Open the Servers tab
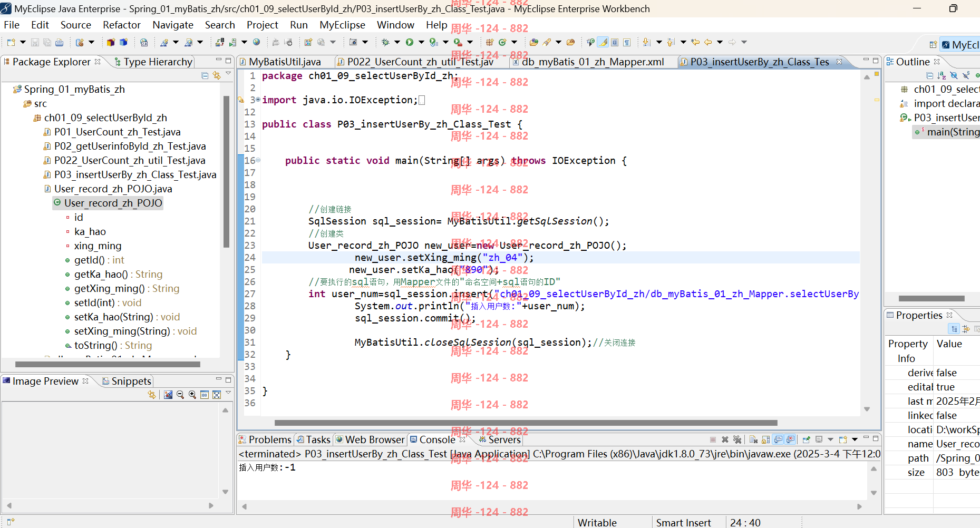The height and width of the screenshot is (528, 980). (x=499, y=439)
